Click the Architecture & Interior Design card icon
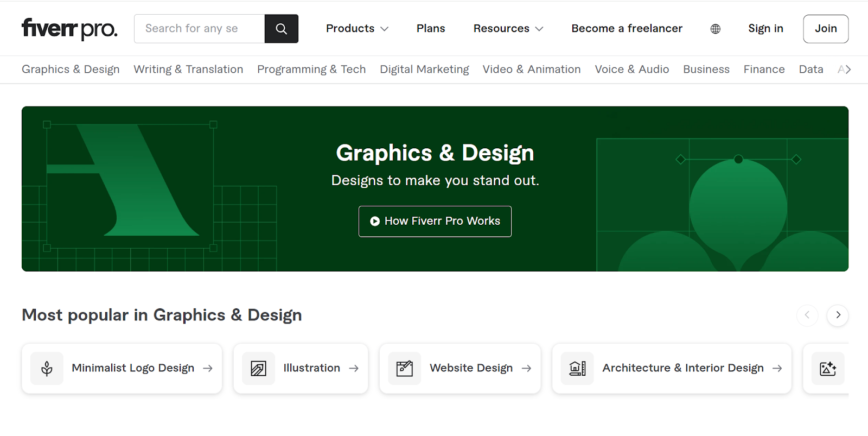The image size is (868, 436). (x=577, y=369)
